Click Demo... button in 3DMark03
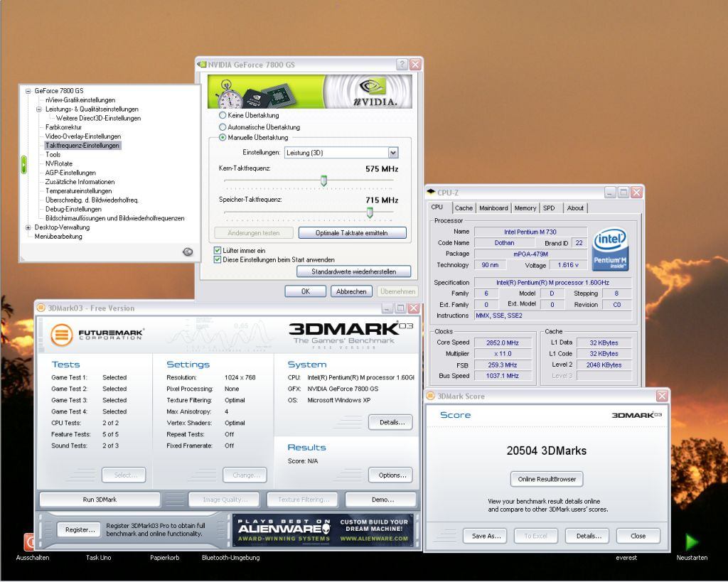The width and height of the screenshot is (728, 582). point(381,500)
